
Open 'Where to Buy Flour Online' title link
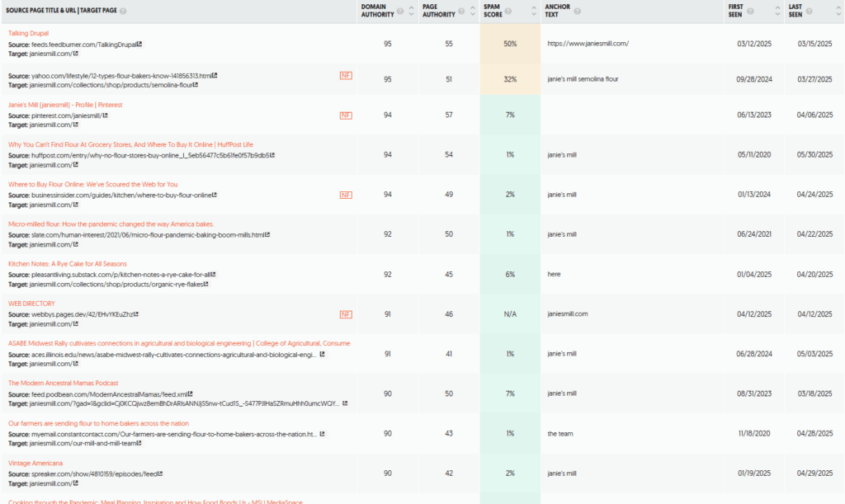pos(92,185)
